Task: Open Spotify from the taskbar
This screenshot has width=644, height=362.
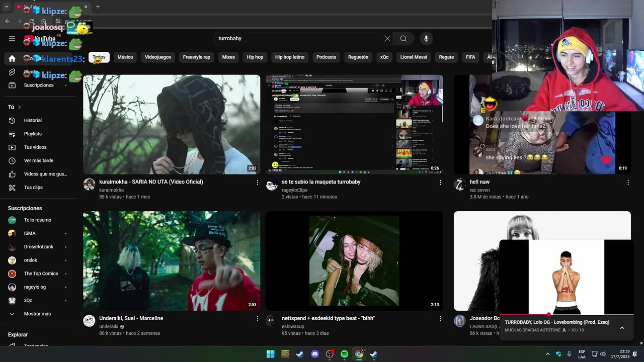Action: pyautogui.click(x=344, y=354)
